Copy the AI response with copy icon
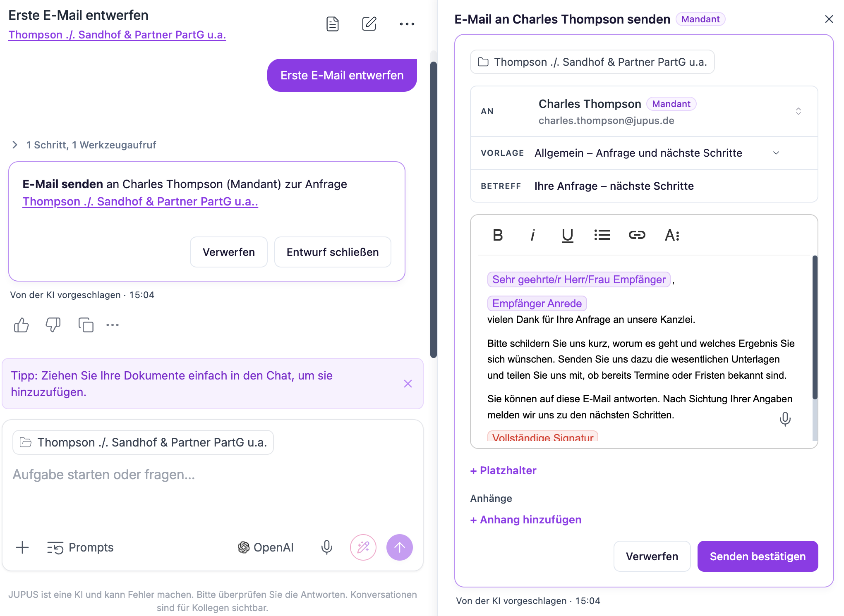 [86, 325]
